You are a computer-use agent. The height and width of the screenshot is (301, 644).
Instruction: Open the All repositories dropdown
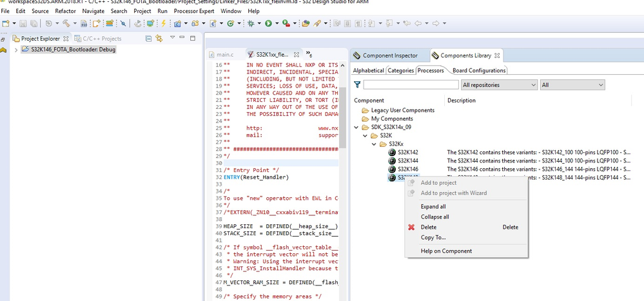click(499, 84)
